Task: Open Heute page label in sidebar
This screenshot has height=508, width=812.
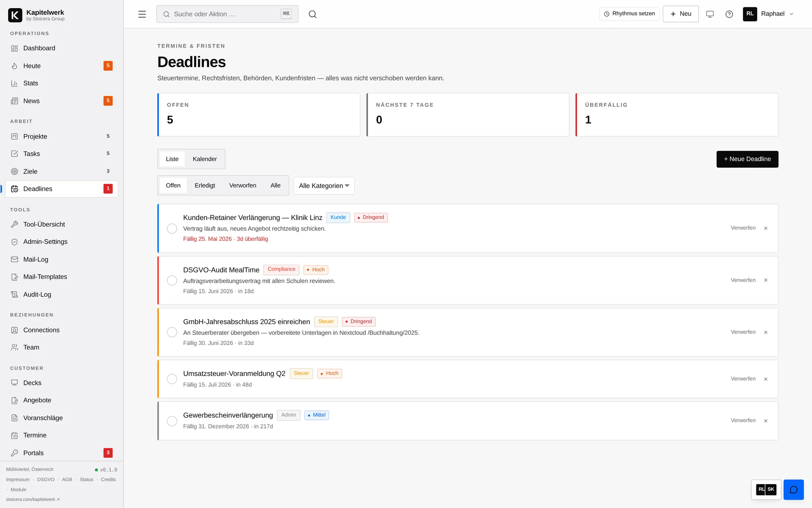Action: [x=32, y=66]
